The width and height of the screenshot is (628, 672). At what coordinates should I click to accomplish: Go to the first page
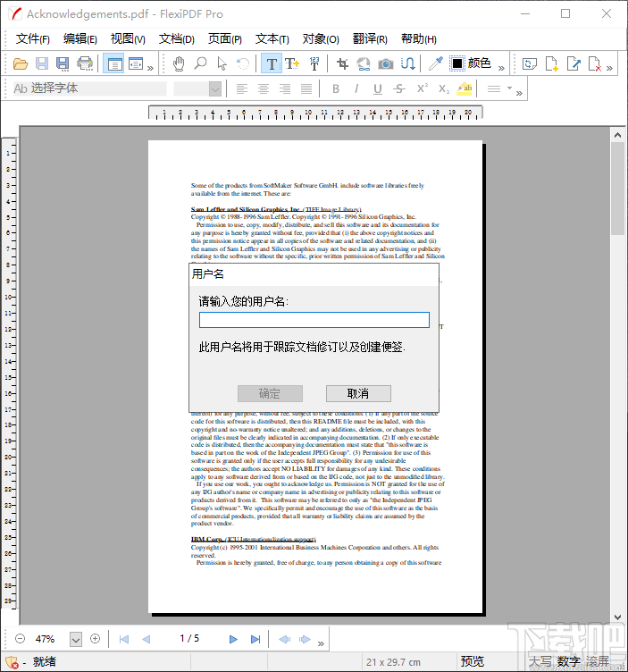tap(124, 639)
